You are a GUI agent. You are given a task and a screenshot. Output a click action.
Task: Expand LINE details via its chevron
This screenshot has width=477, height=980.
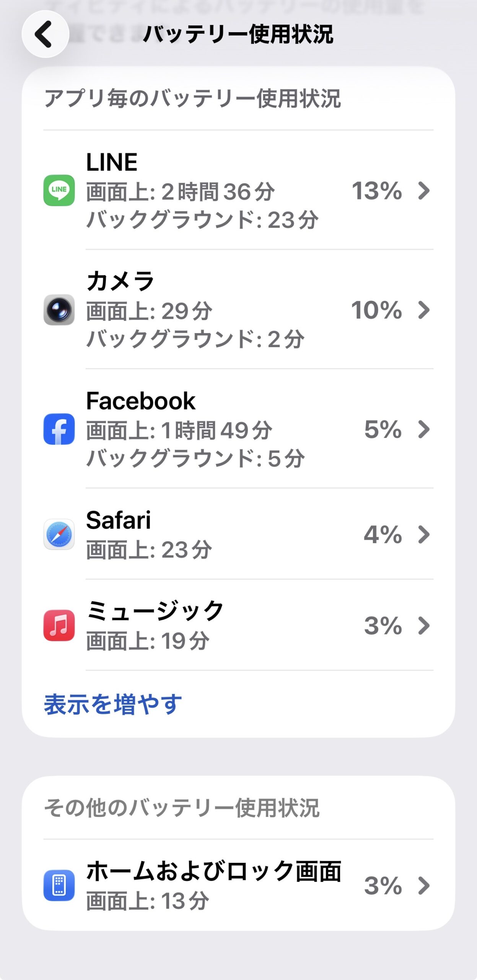tap(423, 191)
